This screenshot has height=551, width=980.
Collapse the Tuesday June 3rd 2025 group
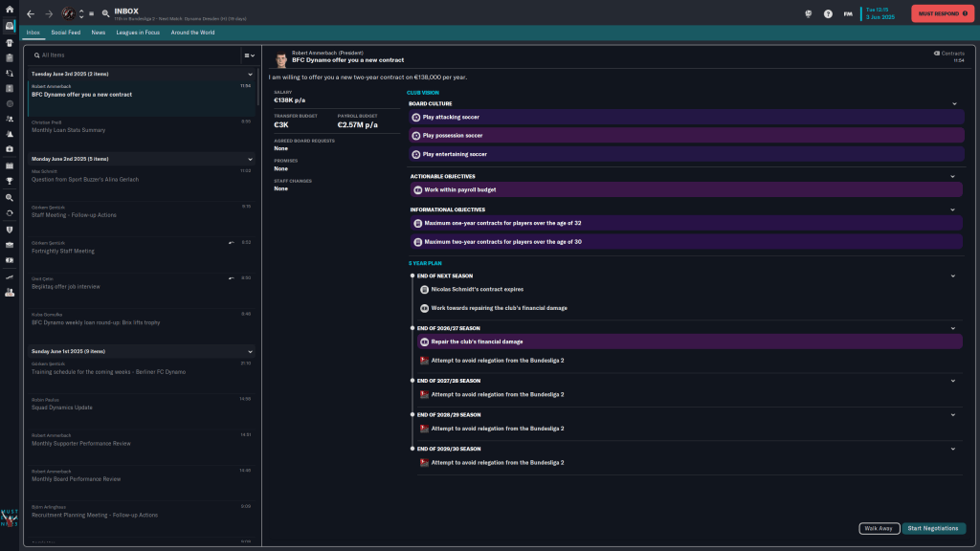click(x=250, y=74)
